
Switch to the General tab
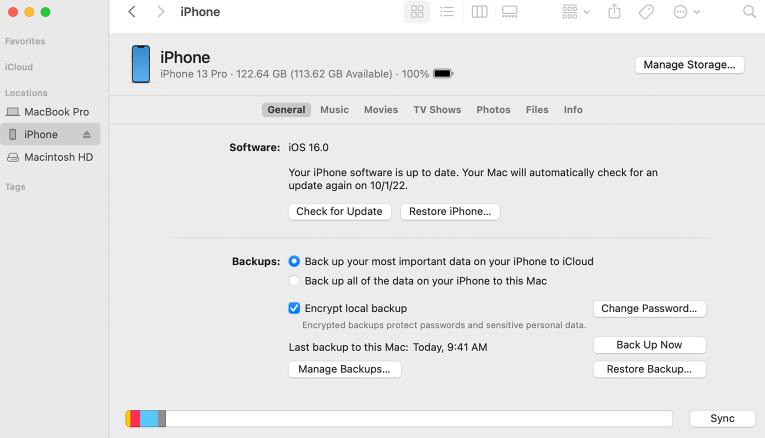286,110
